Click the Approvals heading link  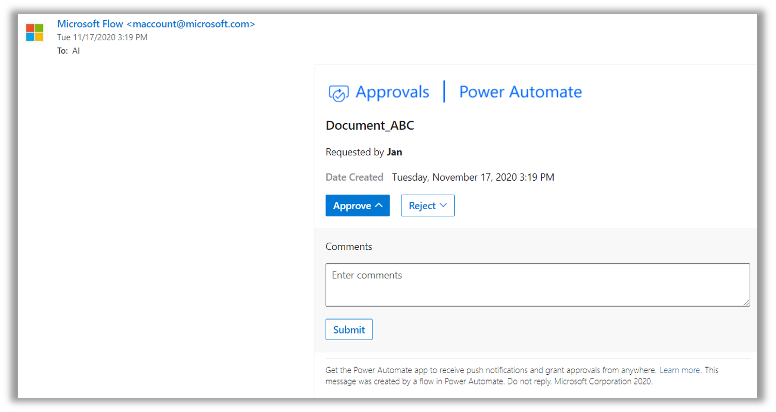click(x=392, y=92)
